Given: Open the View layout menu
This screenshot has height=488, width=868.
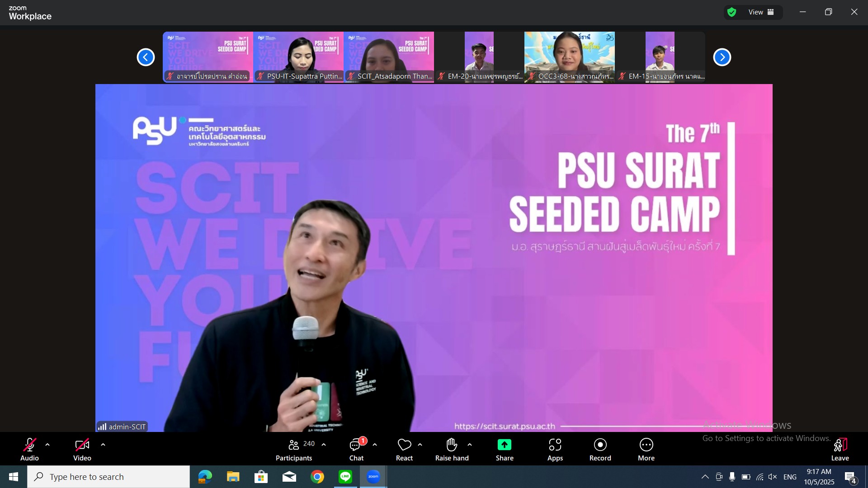Looking at the screenshot, I should click(761, 12).
